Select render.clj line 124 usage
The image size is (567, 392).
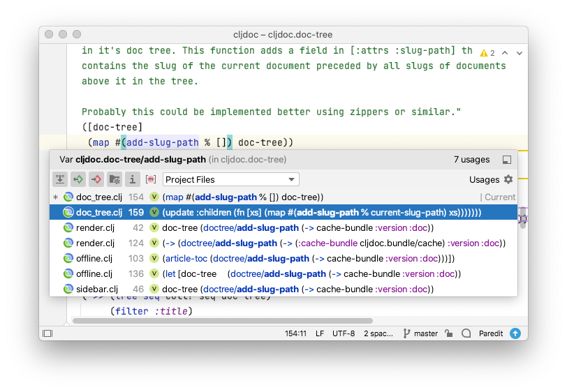[x=283, y=243]
